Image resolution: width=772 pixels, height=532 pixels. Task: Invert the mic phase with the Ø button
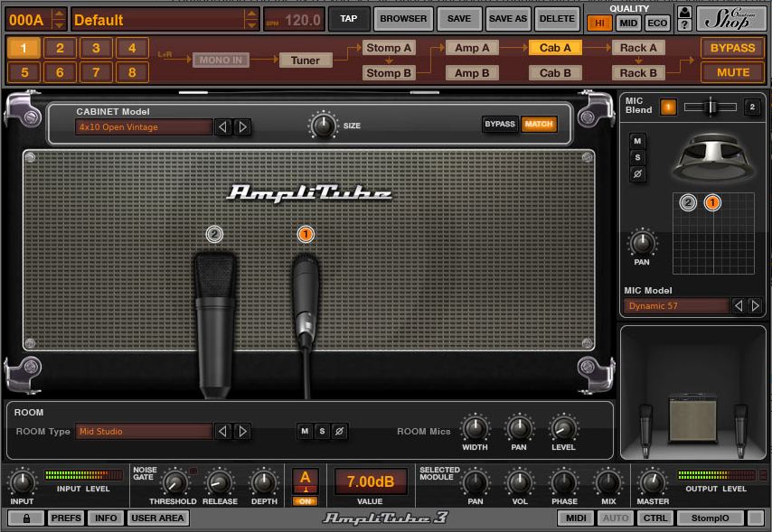click(637, 173)
